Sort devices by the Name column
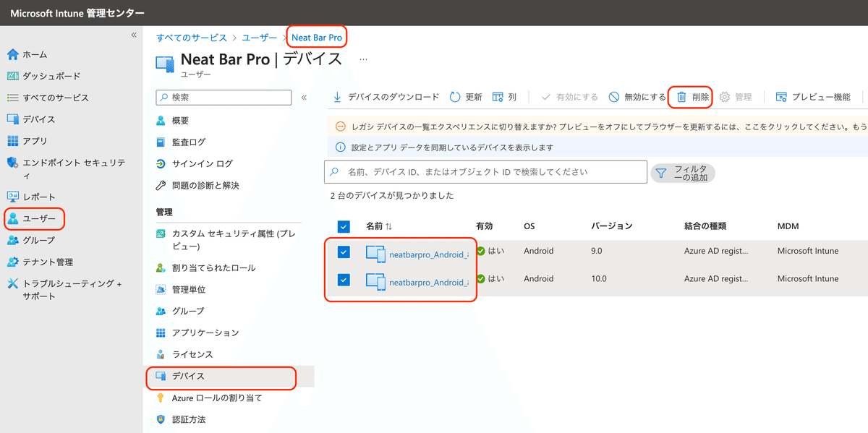The width and height of the screenshot is (868, 433). click(x=379, y=226)
